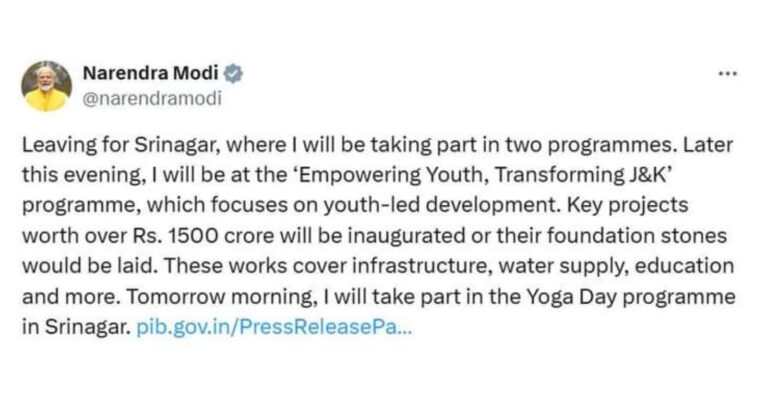Viewport: 768px width, 403px height.
Task: Click the blue verified badge
Action: (x=234, y=74)
